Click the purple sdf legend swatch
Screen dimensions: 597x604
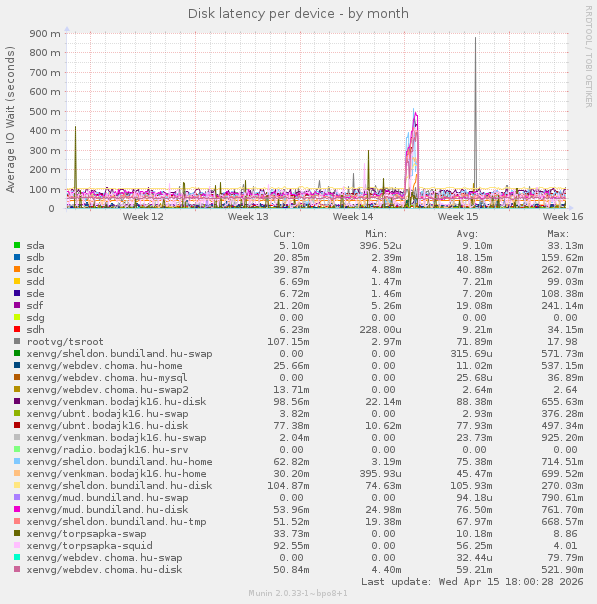pyautogui.click(x=17, y=305)
